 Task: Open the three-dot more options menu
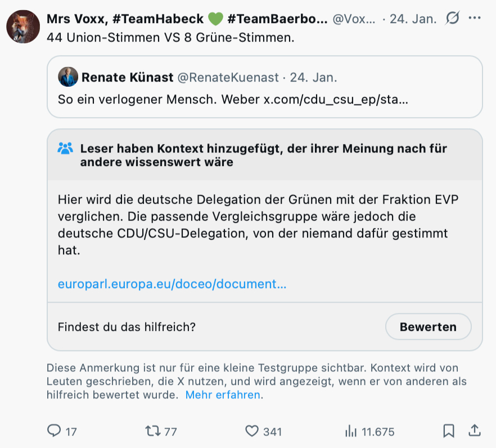pyautogui.click(x=475, y=18)
